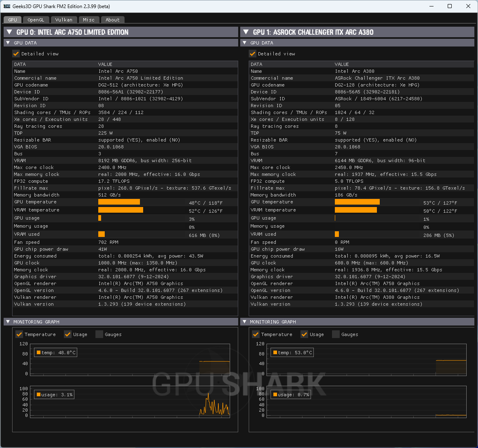Click the 'usage: 0.7%' legend box
Viewport: 478px width, 448px height.
(291, 395)
